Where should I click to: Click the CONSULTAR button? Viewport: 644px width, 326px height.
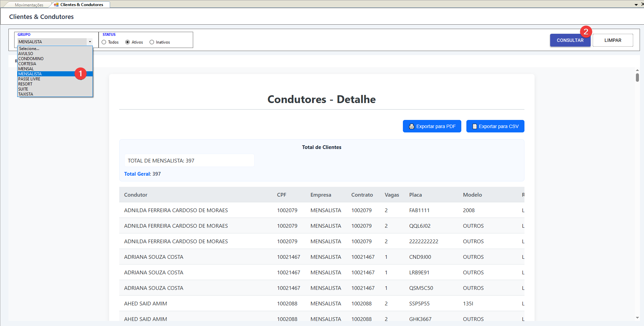[x=570, y=40]
